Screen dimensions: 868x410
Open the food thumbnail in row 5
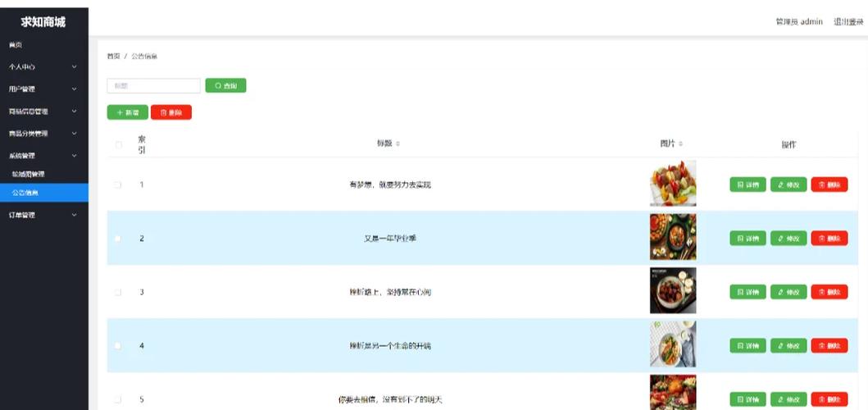coord(673,393)
